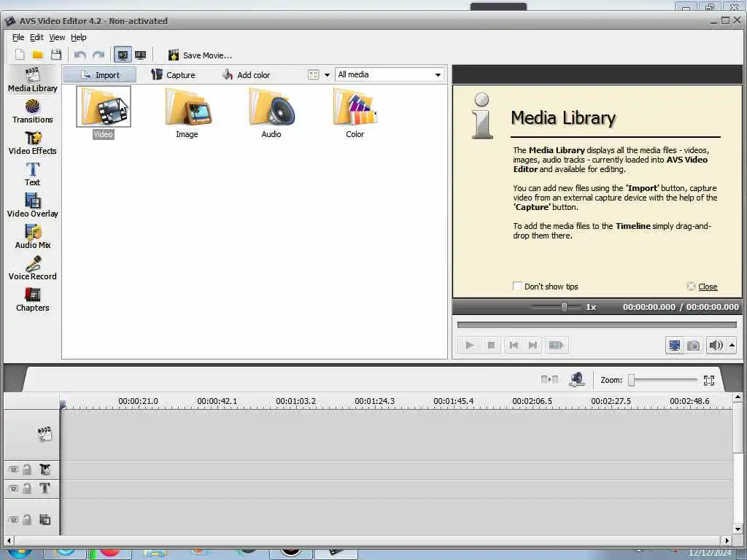The height and width of the screenshot is (560, 747).
Task: Toggle visibility of the text track
Action: [13, 488]
